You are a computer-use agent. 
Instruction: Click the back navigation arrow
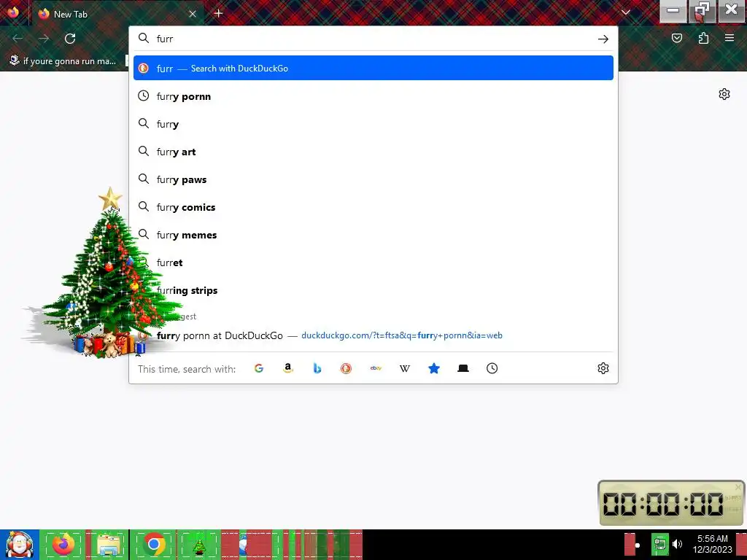(18, 39)
